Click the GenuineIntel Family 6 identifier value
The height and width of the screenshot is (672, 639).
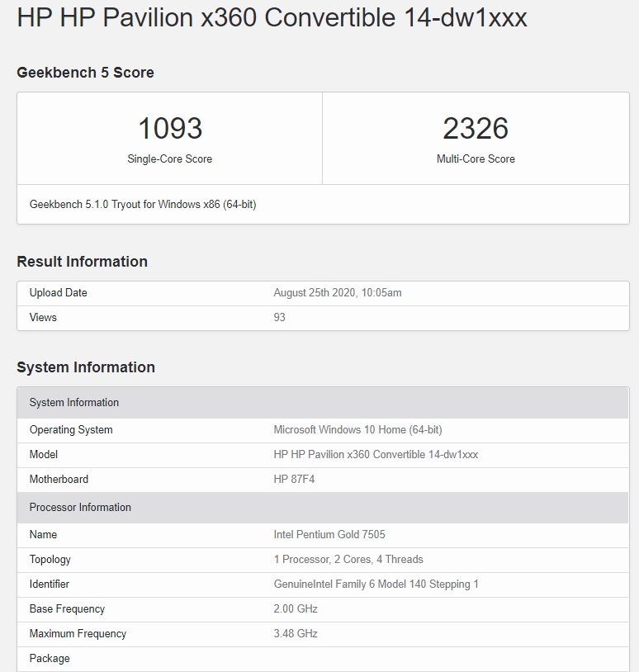376,584
